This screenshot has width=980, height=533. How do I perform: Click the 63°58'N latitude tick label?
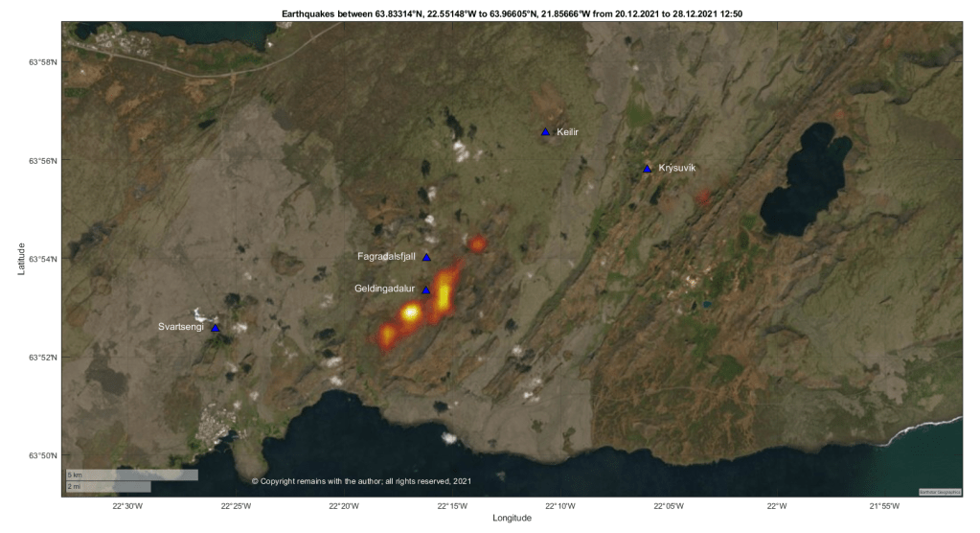[42, 62]
